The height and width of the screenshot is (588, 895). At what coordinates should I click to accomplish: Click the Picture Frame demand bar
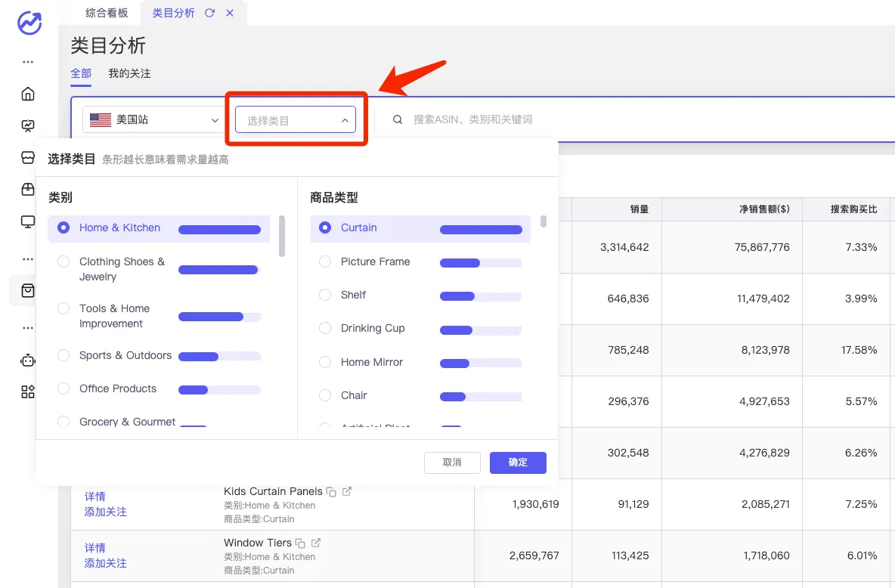481,263
